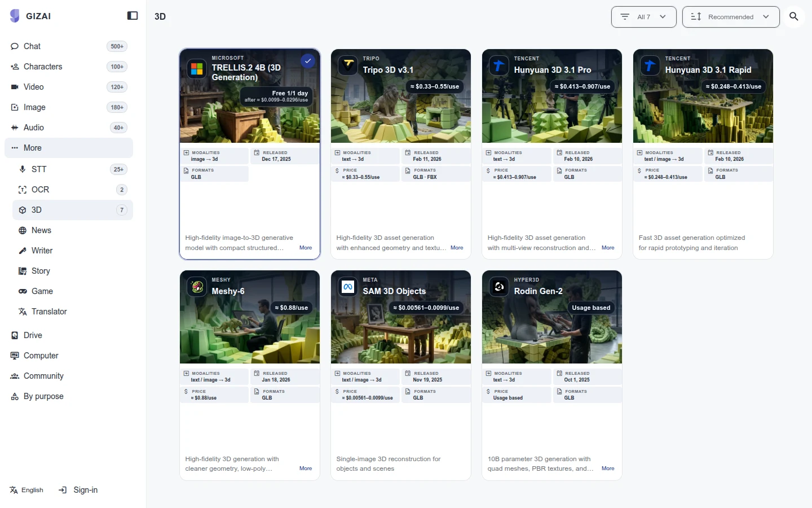The image size is (812, 508).
Task: Open the search magnifier icon
Action: pyautogui.click(x=794, y=17)
